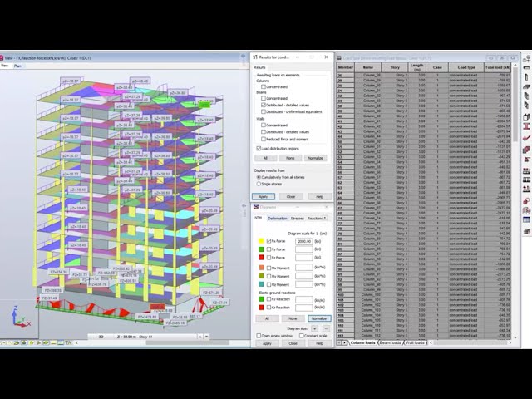This screenshot has height=399, width=532.
Task: Increase diagram size with plus button
Action: pyautogui.click(x=315, y=328)
